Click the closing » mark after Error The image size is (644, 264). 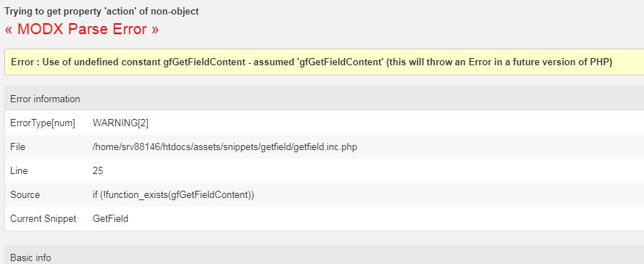pos(154,30)
